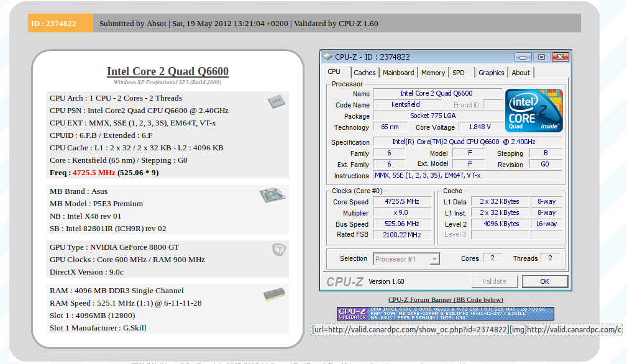Image resolution: width=627 pixels, height=364 pixels.
Task: Click the Name field Intel Core 2 Quad Q6600
Action: pos(437,93)
